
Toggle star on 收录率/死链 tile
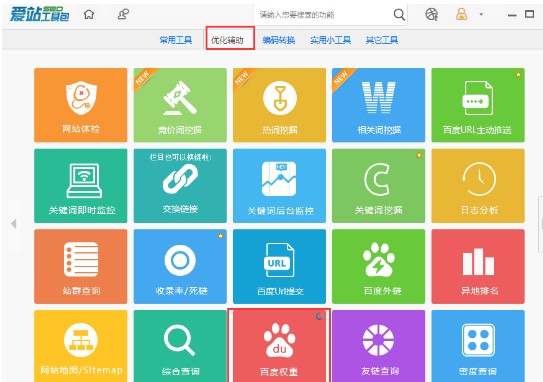pos(221,236)
